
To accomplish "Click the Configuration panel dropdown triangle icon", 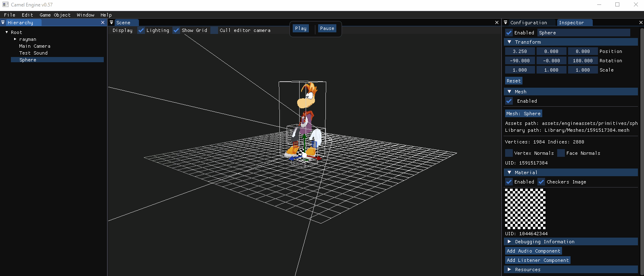I will click(x=506, y=23).
